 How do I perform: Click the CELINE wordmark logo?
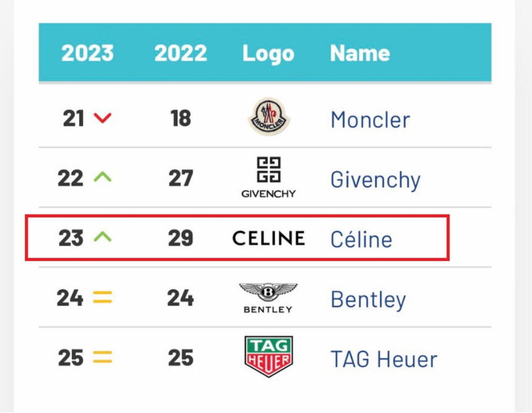tap(268, 238)
